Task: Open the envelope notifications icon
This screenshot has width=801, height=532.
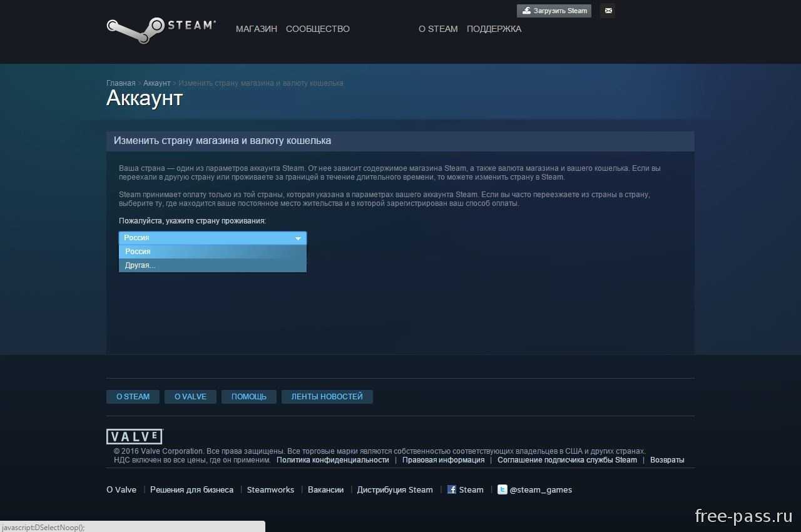Action: pos(608,11)
